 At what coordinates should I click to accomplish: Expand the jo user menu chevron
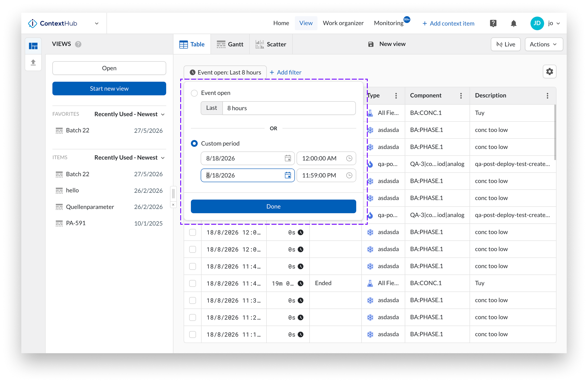(558, 23)
